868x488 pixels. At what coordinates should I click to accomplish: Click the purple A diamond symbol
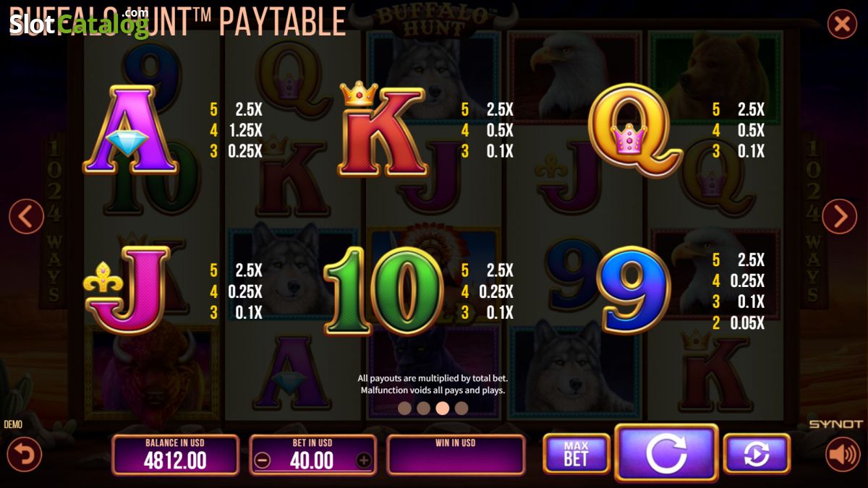130,130
